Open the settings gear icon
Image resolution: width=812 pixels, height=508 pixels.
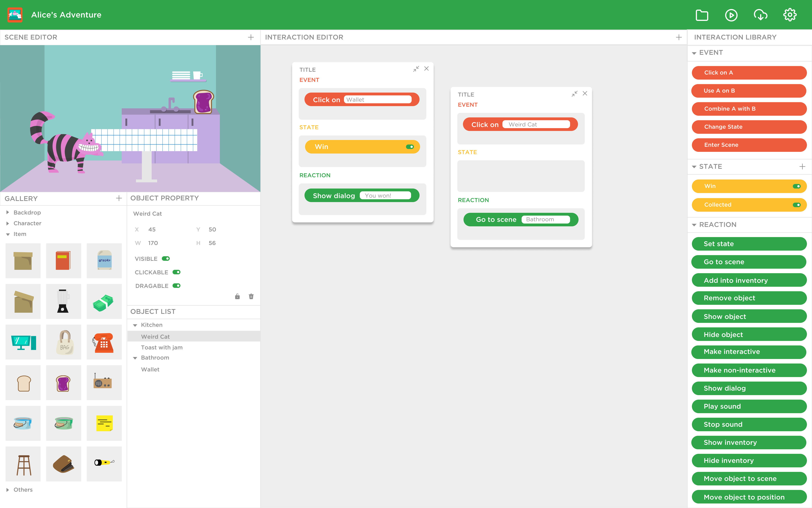tap(790, 15)
